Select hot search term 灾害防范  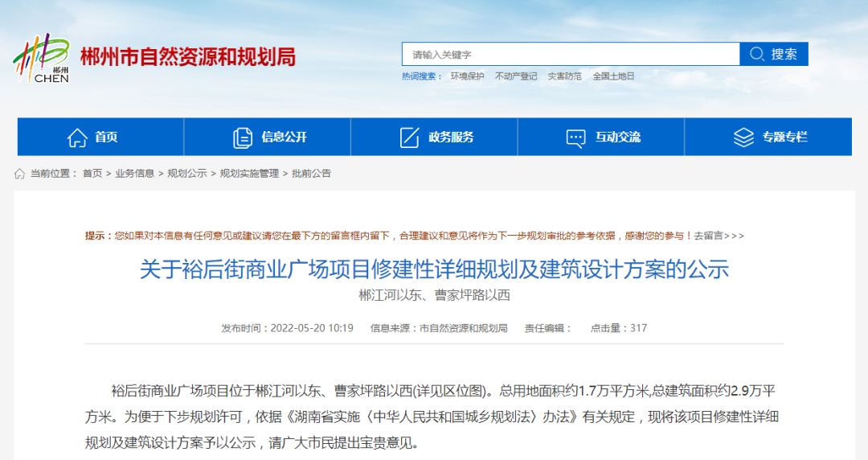pyautogui.click(x=565, y=76)
